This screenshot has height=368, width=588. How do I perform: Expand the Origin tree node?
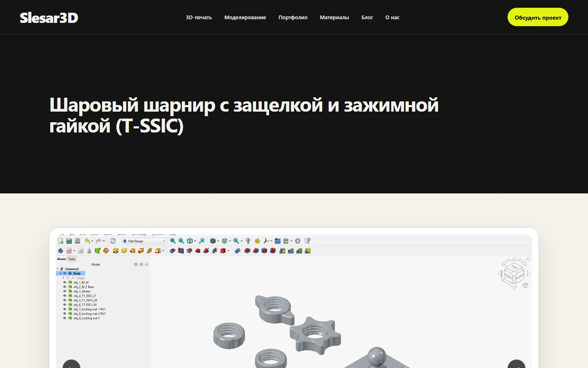63,278
